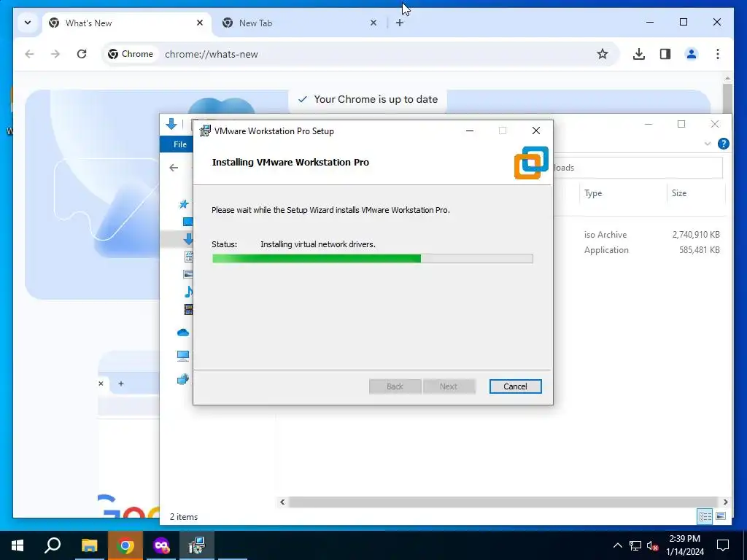Viewport: 747px width, 560px height.
Task: Open the File tab in File Explorer
Action: tap(179, 144)
